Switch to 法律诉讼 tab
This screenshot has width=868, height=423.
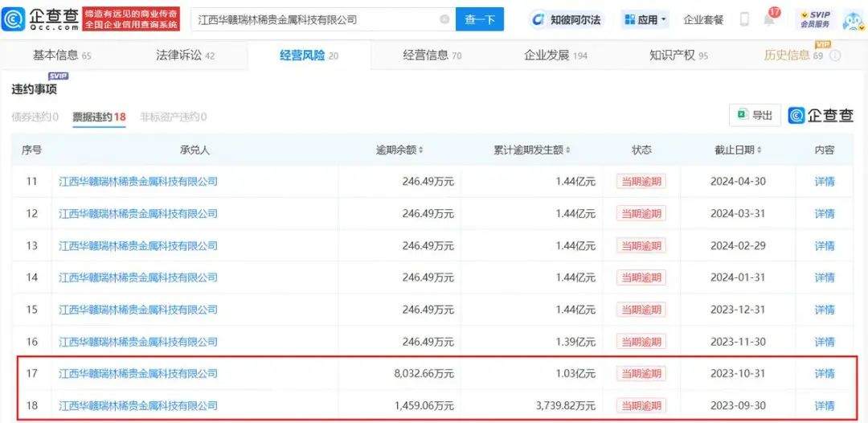[x=185, y=55]
